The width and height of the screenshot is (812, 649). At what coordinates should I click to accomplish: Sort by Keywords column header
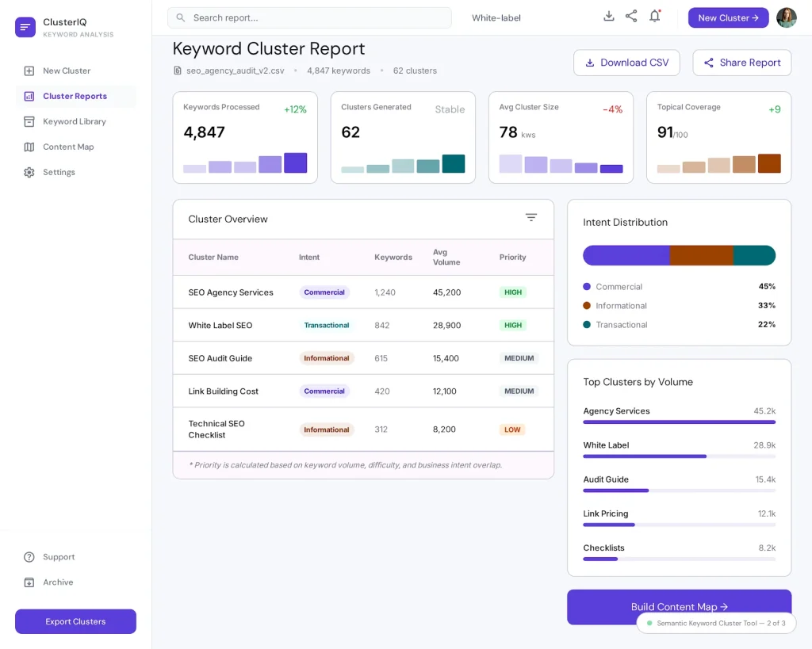tap(393, 258)
